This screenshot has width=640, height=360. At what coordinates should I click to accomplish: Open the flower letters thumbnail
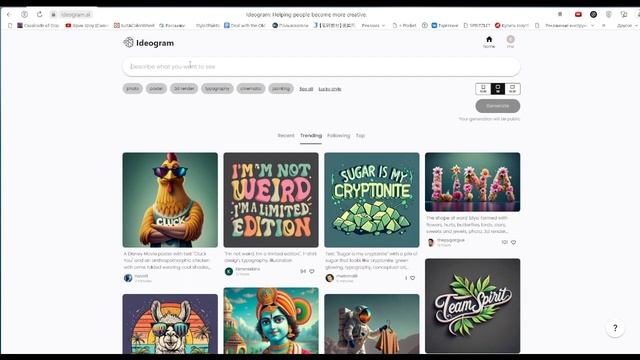pyautogui.click(x=473, y=182)
